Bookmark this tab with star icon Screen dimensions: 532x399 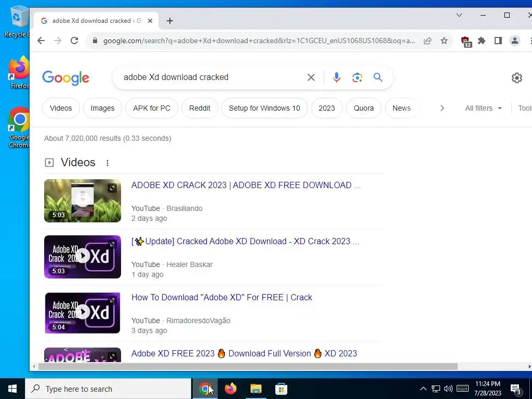[x=444, y=41]
